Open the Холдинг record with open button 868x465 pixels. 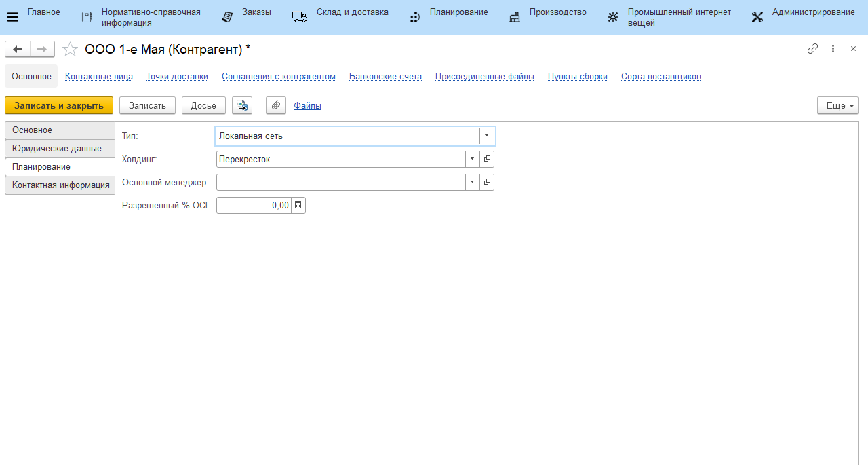click(x=487, y=159)
